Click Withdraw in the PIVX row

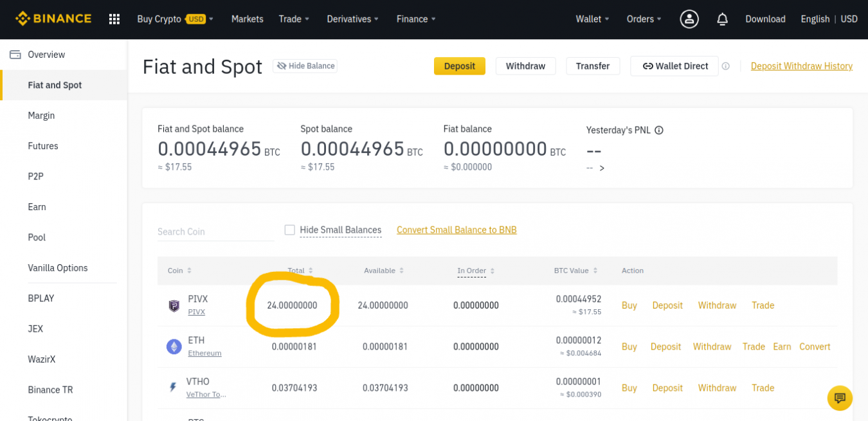717,305
